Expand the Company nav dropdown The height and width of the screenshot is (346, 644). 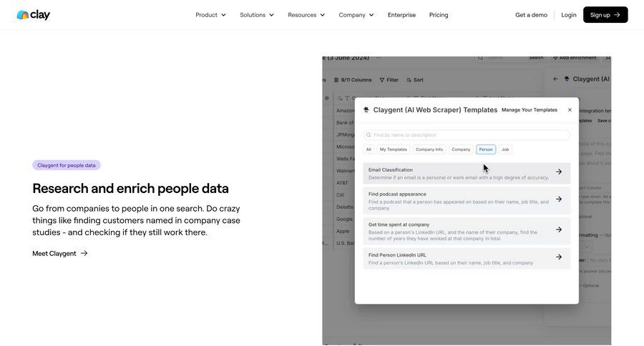click(356, 15)
